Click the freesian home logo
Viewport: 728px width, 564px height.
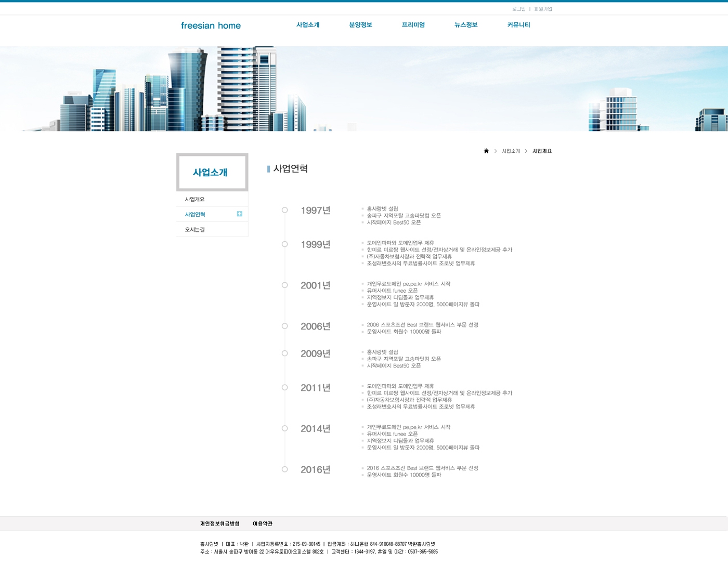click(211, 25)
